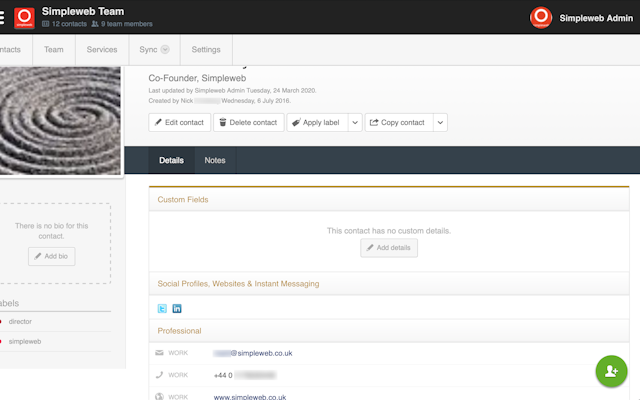Image resolution: width=640 pixels, height=400 pixels.
Task: Click the Add details button
Action: click(389, 248)
